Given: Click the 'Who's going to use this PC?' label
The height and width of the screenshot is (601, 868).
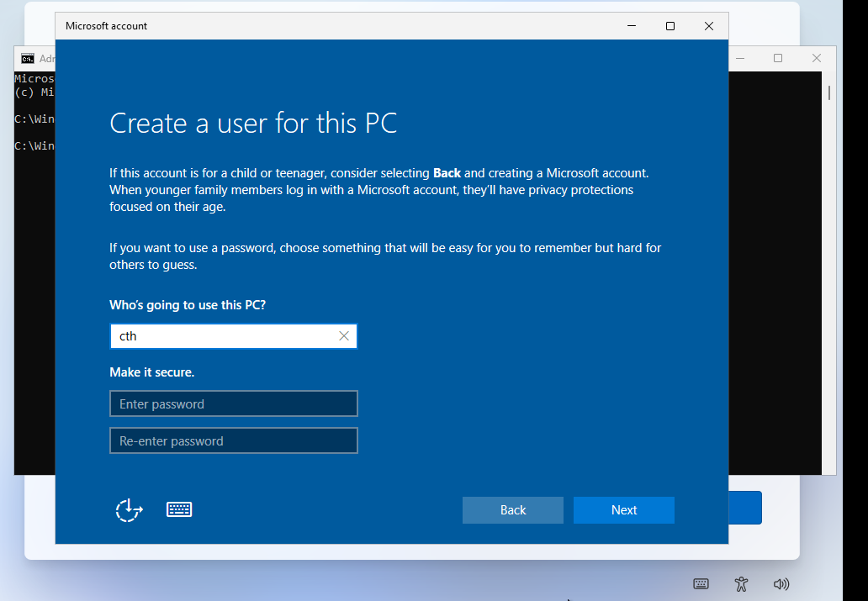Looking at the screenshot, I should (188, 305).
